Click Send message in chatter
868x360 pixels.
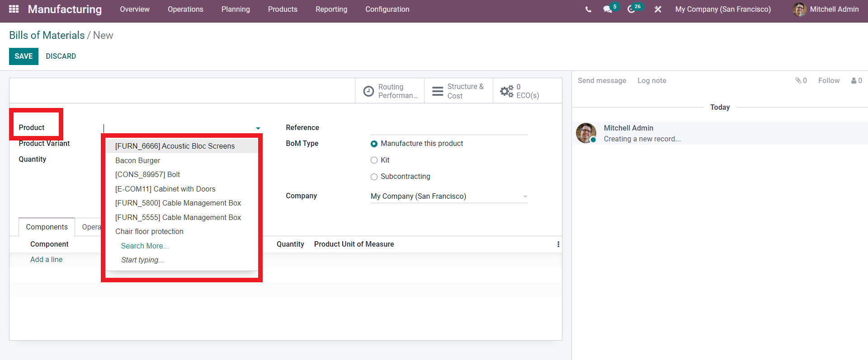coord(602,80)
